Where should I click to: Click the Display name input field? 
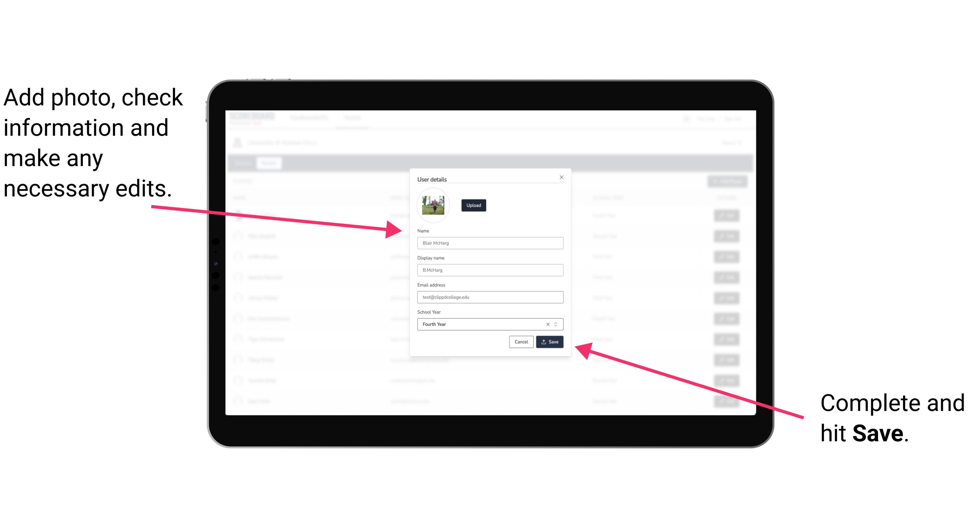[489, 270]
